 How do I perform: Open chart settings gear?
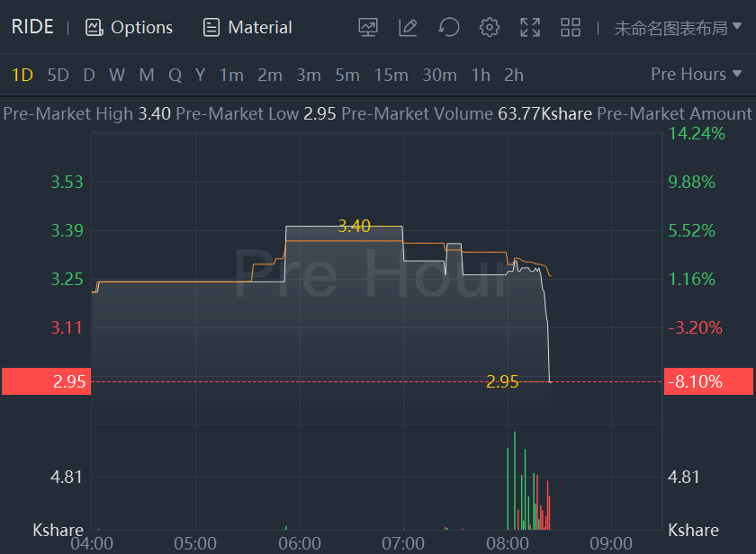coord(490,27)
